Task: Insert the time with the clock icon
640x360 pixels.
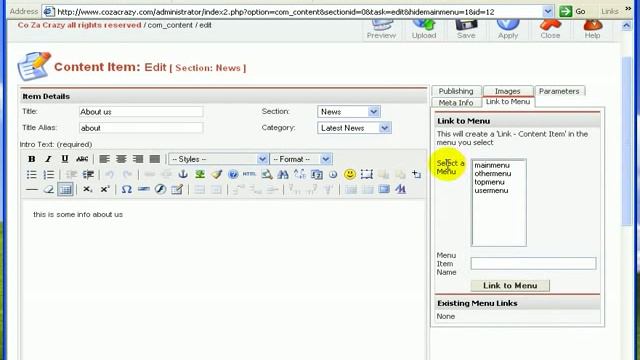Action: tap(333, 175)
